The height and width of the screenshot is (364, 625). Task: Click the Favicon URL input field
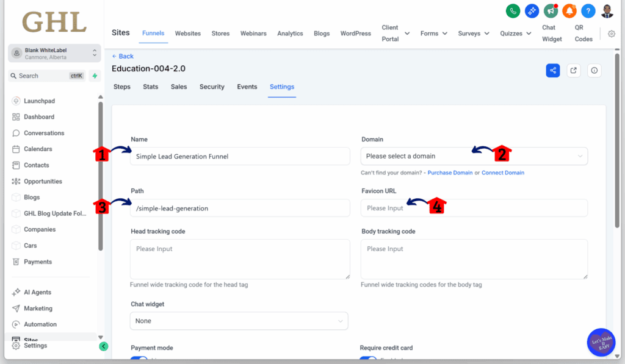(474, 208)
